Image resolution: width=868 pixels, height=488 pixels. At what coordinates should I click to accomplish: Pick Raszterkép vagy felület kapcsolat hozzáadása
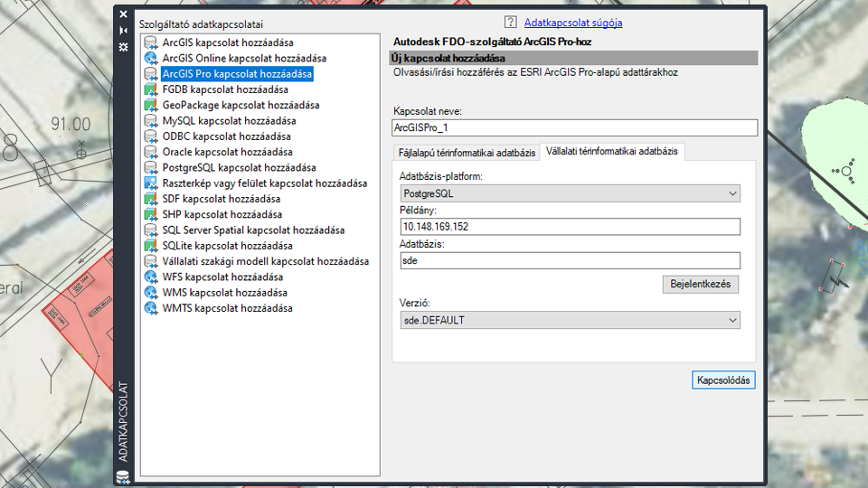pos(265,183)
